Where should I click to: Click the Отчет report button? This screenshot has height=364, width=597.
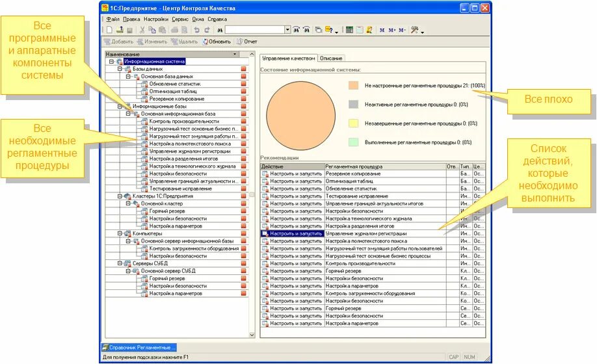point(246,42)
